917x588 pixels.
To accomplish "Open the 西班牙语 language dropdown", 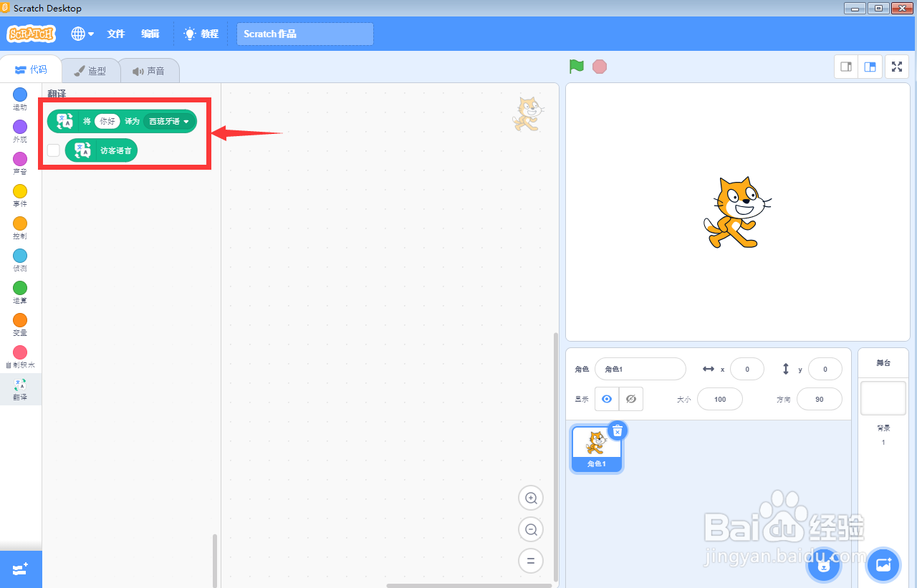I will coord(169,121).
